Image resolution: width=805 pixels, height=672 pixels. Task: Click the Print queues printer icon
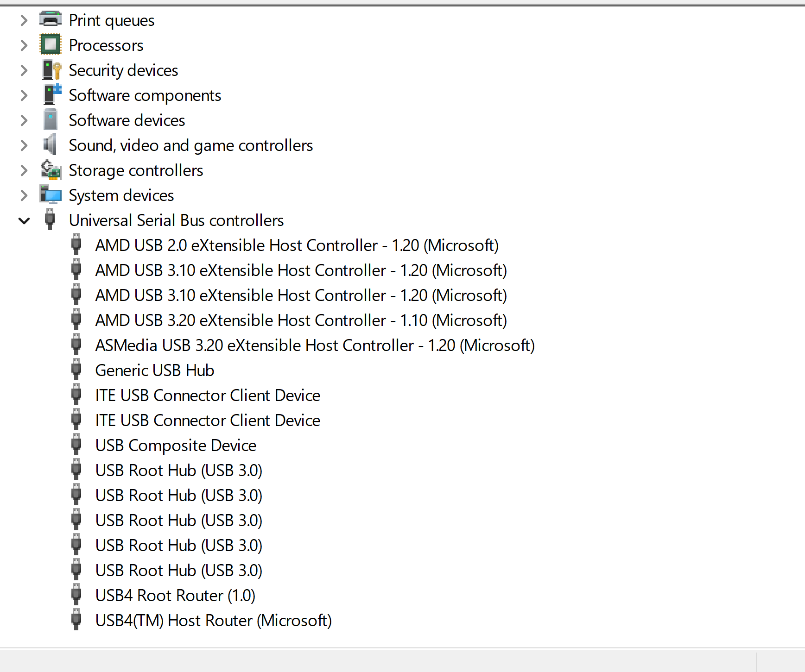click(50, 20)
